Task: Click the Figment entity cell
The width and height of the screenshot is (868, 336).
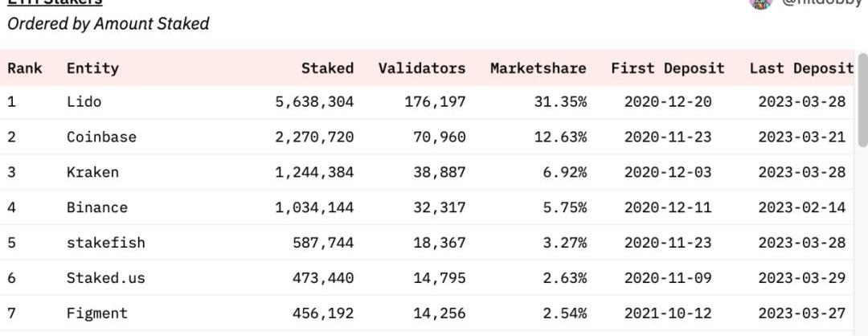Action: tap(96, 313)
